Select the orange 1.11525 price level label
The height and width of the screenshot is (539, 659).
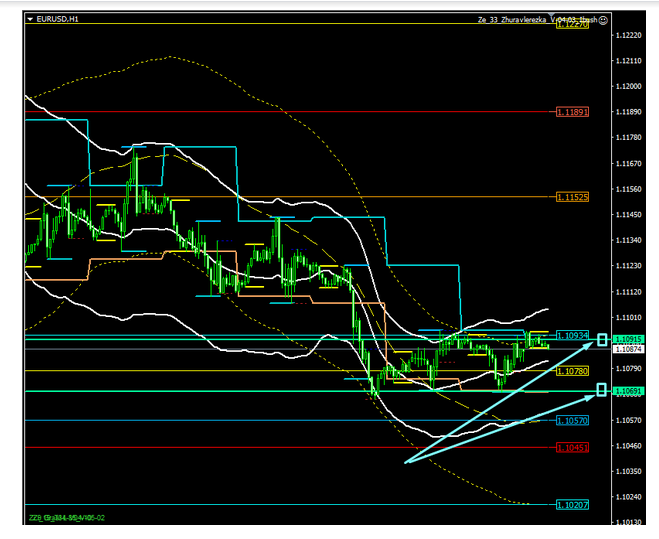point(572,197)
